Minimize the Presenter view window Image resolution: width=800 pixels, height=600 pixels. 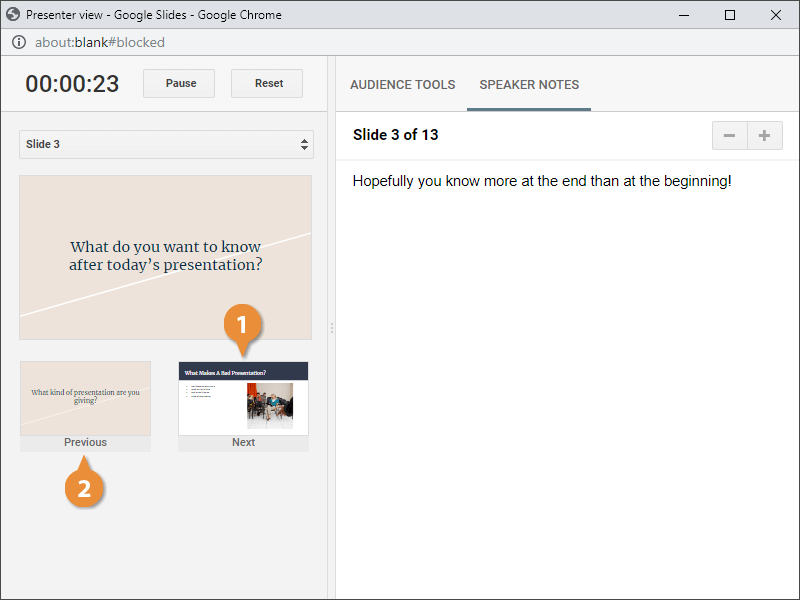[684, 15]
